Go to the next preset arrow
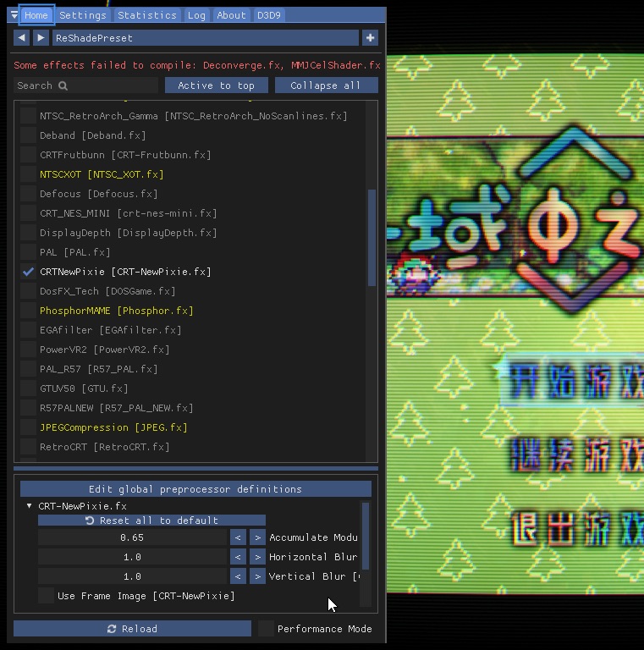This screenshot has width=644, height=650. [41, 38]
